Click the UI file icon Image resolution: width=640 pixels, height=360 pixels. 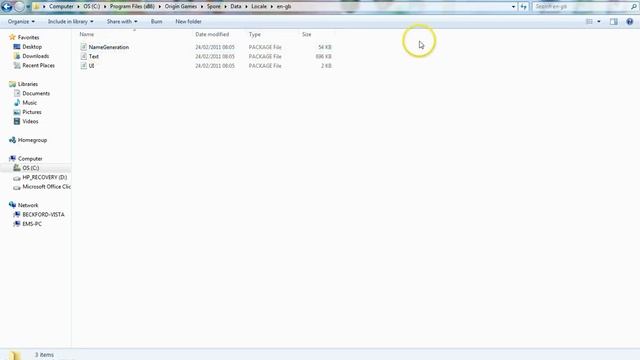pyautogui.click(x=83, y=66)
